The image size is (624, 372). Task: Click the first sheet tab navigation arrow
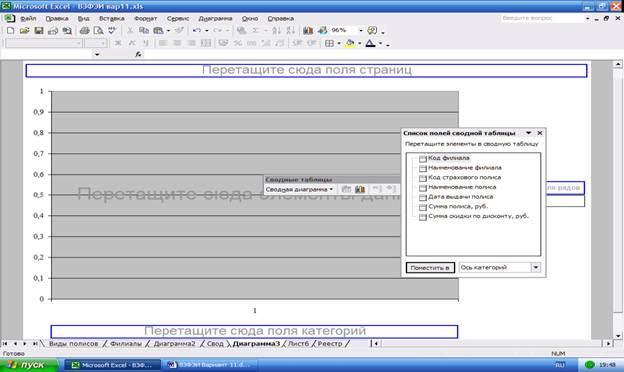[x=5, y=343]
